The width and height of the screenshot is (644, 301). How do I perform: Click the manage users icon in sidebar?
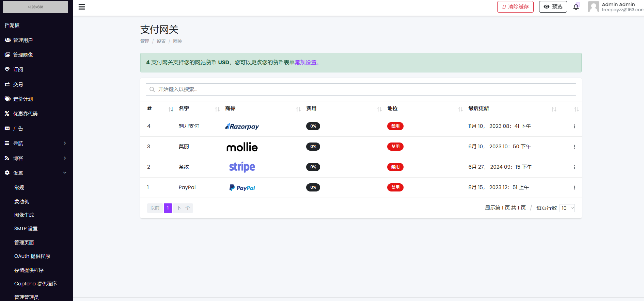click(7, 40)
